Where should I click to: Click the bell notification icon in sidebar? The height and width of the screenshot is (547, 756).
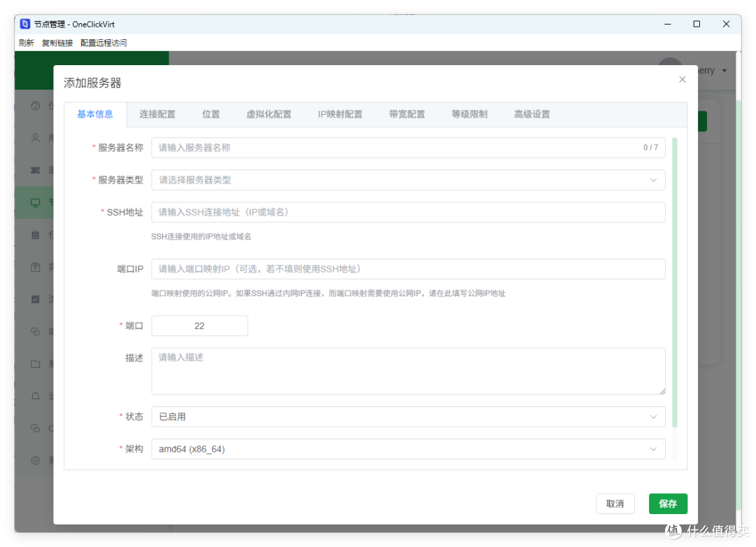[35, 396]
